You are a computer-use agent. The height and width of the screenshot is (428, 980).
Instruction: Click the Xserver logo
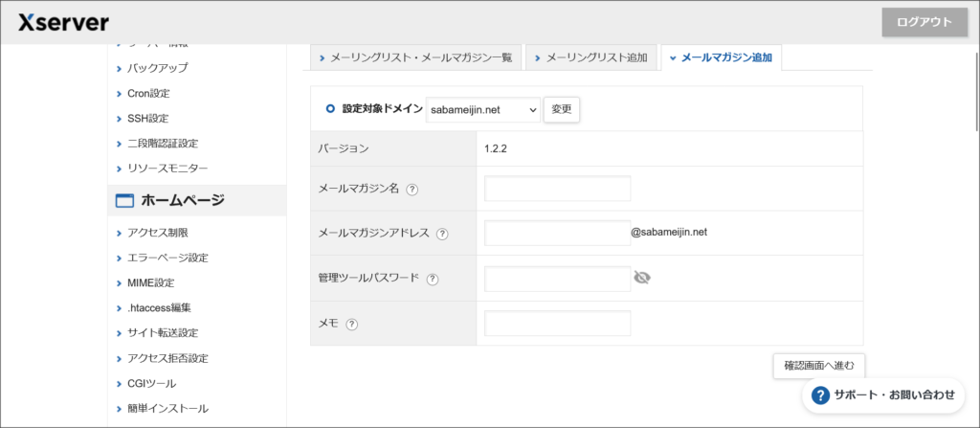point(63,23)
